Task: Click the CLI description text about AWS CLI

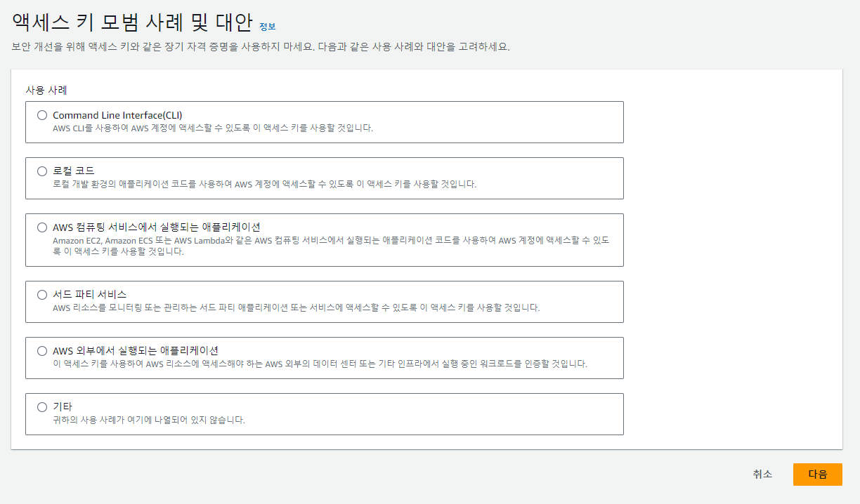Action: pyautogui.click(x=213, y=128)
